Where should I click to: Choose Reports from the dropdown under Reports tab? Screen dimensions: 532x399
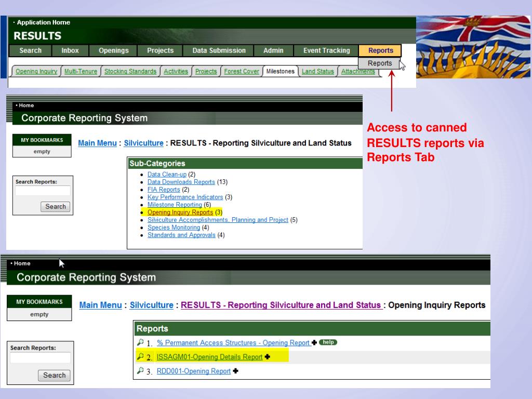tap(380, 63)
